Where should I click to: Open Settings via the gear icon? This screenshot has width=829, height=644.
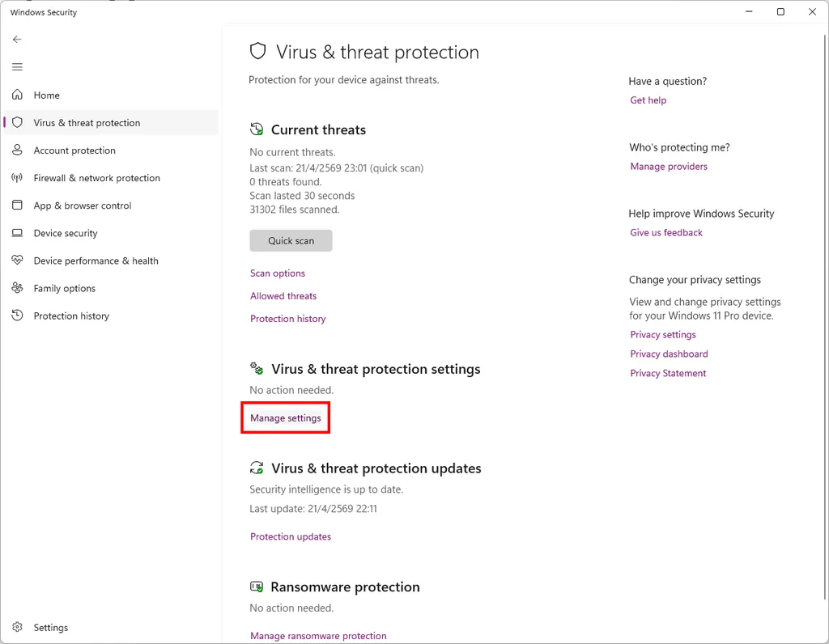(17, 627)
